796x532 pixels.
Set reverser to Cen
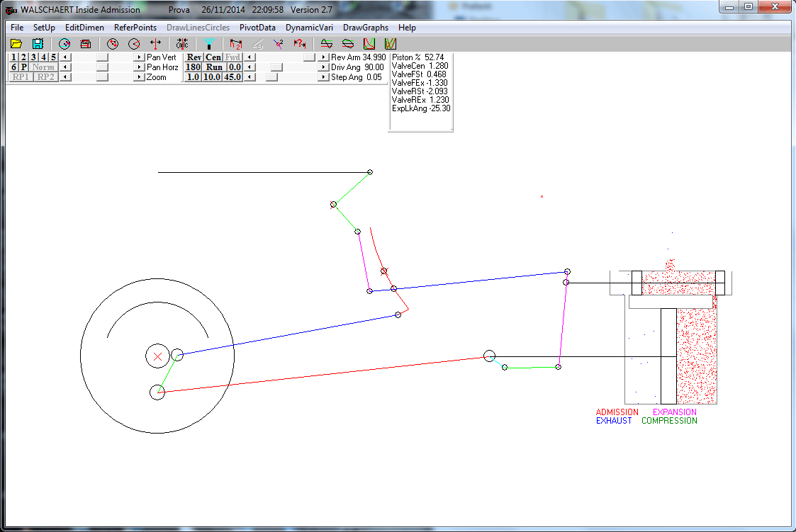click(x=213, y=57)
